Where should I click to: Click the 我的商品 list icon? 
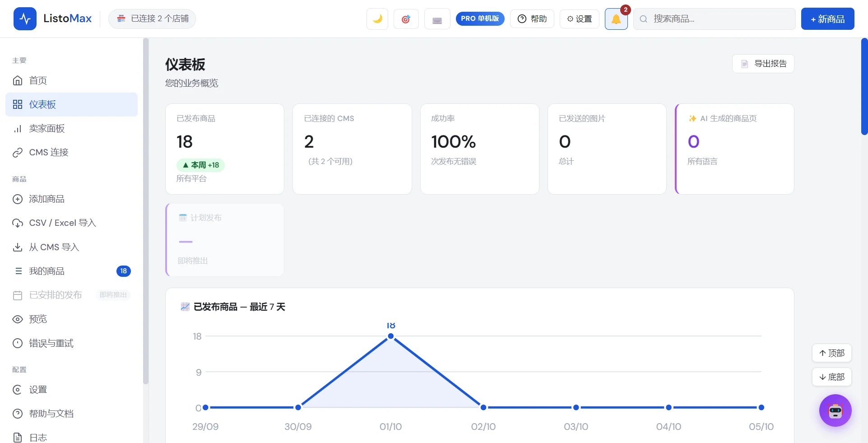tap(19, 271)
